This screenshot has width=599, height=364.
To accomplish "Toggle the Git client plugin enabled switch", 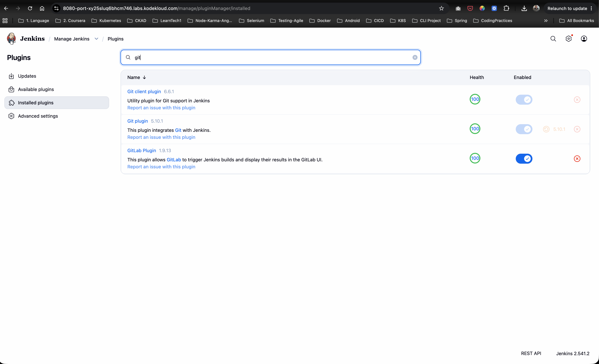I will pos(524,99).
